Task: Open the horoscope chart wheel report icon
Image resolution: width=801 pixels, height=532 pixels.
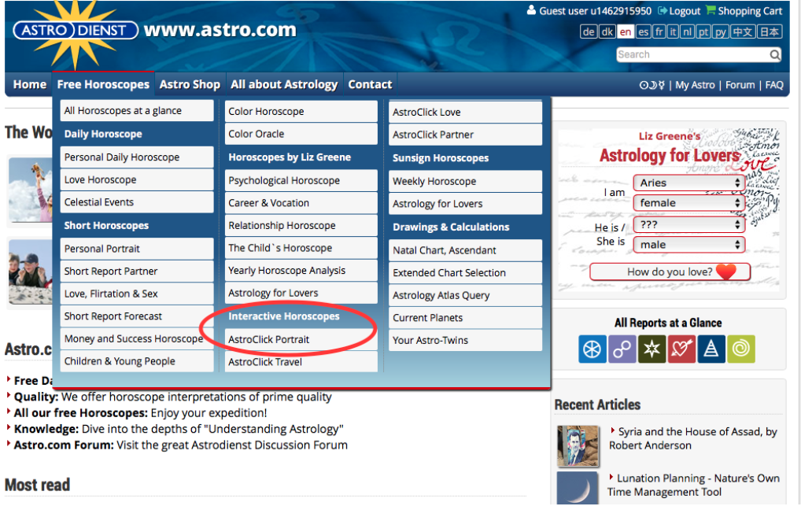Action: 592,349
